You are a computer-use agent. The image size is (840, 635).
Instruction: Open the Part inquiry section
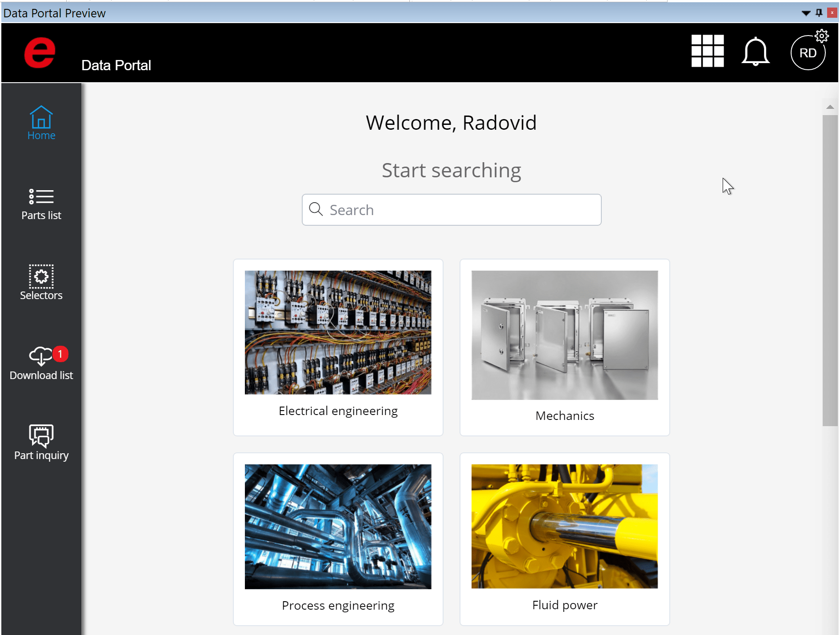coord(41,443)
